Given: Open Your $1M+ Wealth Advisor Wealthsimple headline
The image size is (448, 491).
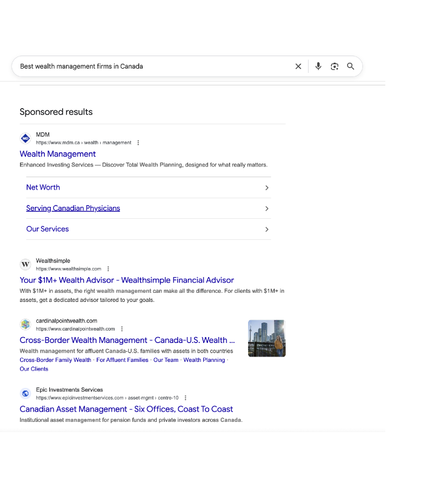Looking at the screenshot, I should point(126,280).
